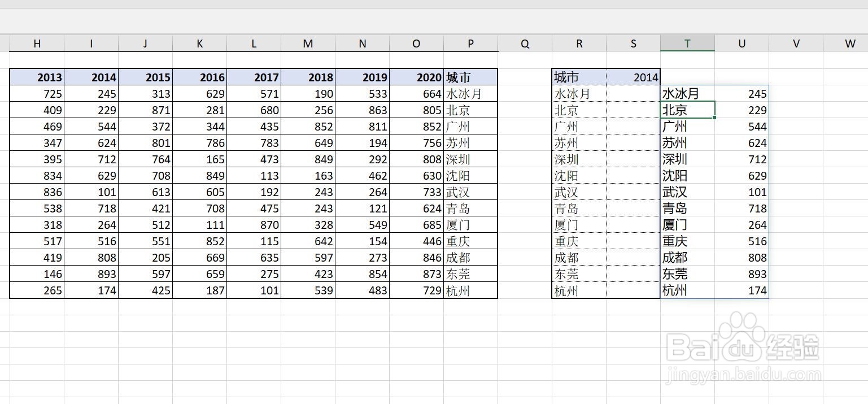Select cell with value 871
868x404 pixels.
coord(145,110)
